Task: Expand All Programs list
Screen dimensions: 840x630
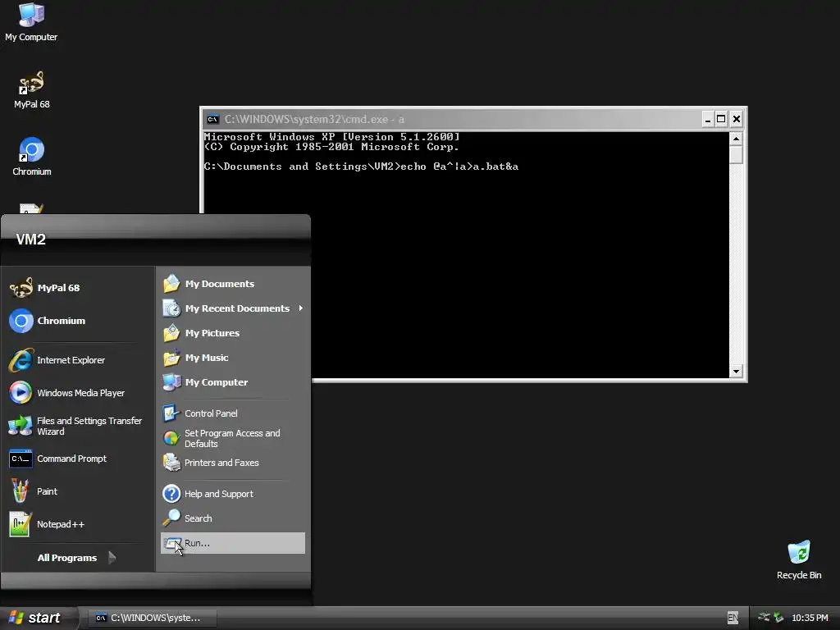Action: [x=75, y=558]
